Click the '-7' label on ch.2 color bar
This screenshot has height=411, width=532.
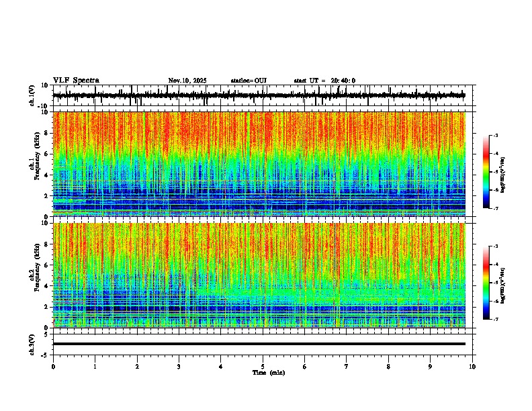[495, 319]
